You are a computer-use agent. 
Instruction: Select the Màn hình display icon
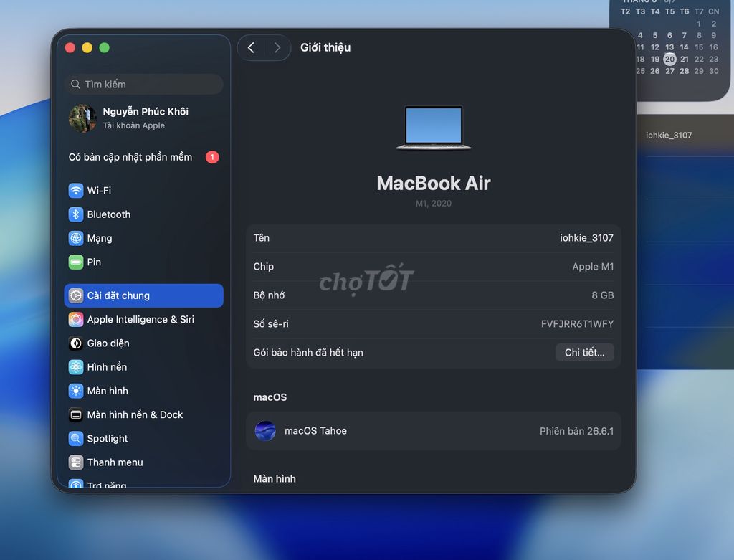[x=76, y=391]
